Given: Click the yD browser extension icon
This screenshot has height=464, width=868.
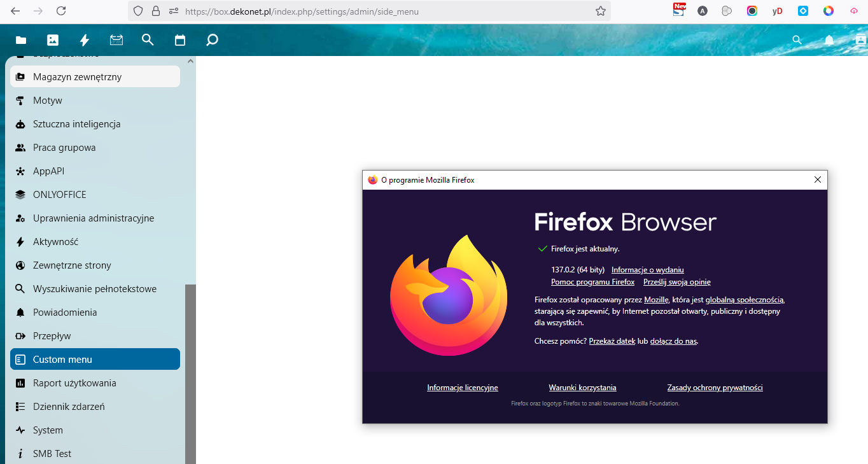Looking at the screenshot, I should pyautogui.click(x=777, y=11).
